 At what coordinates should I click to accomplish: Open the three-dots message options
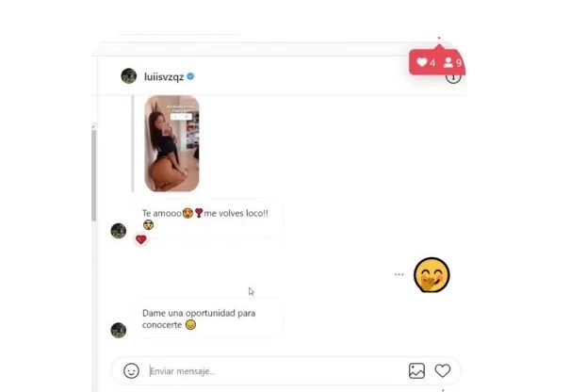(x=399, y=274)
